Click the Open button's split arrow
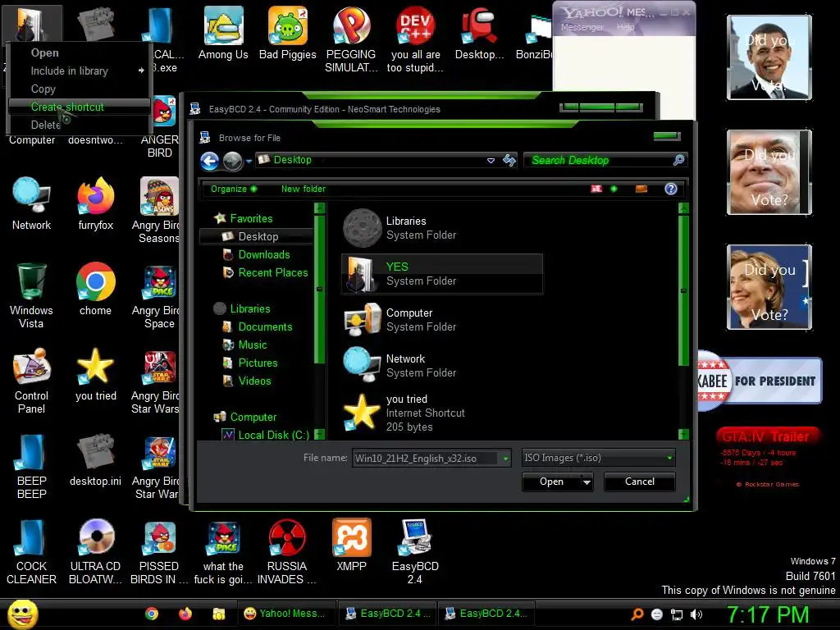The image size is (840, 630). 587,482
